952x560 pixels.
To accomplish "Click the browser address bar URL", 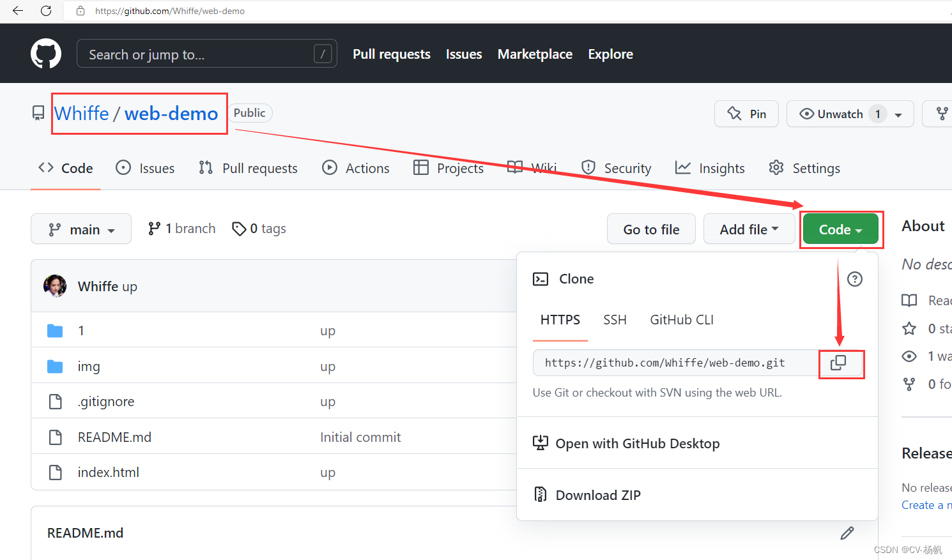I will pos(170,11).
